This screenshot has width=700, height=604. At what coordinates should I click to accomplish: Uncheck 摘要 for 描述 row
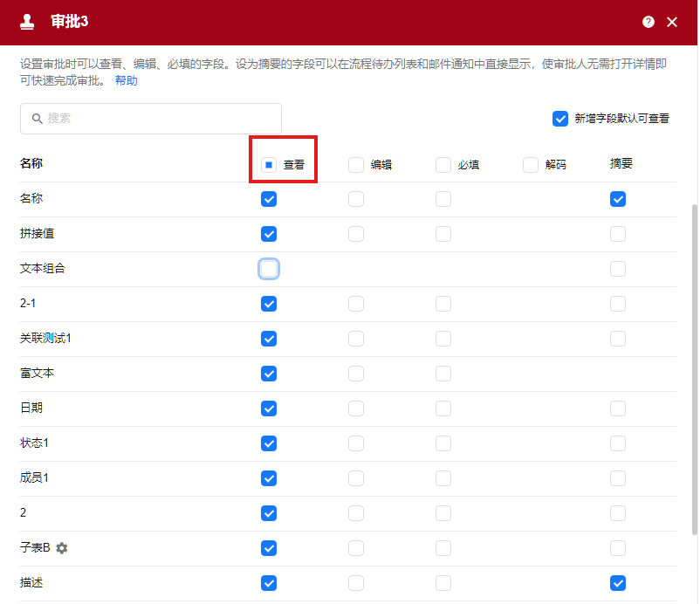point(618,583)
